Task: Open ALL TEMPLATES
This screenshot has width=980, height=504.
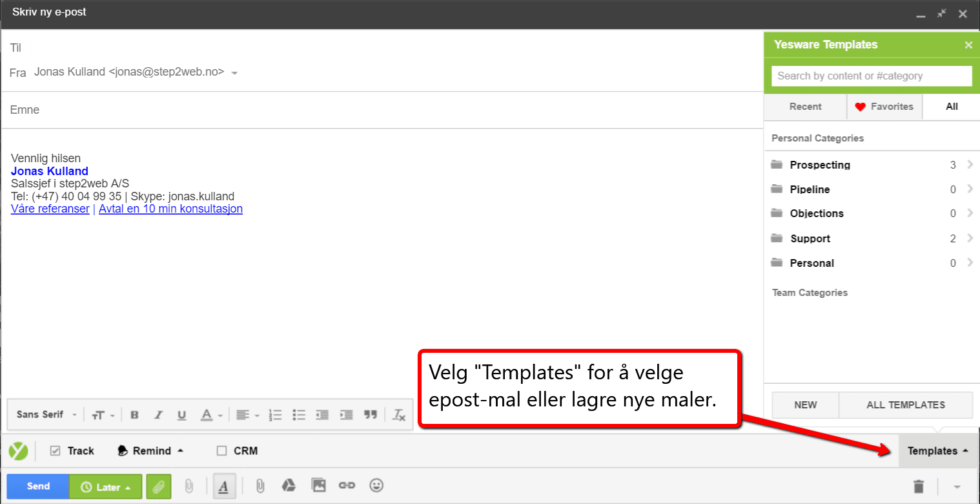Action: click(x=906, y=405)
